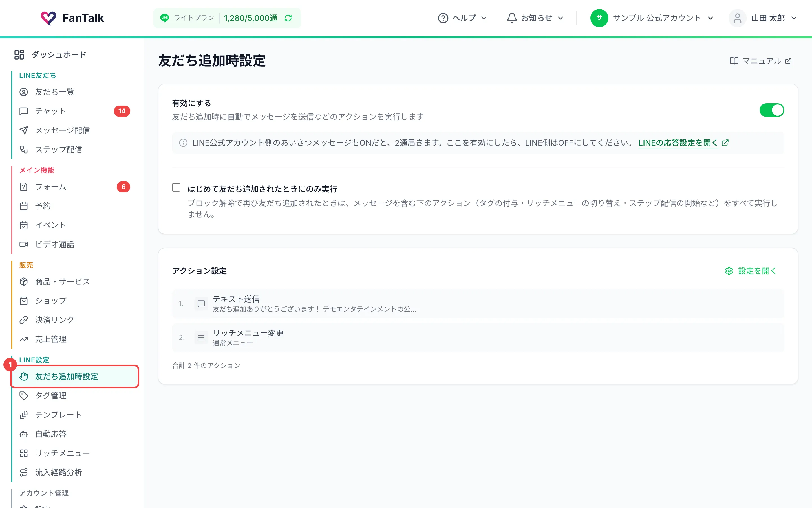Click the 自動応答 robot icon
This screenshot has width=812, height=508.
pos(23,434)
